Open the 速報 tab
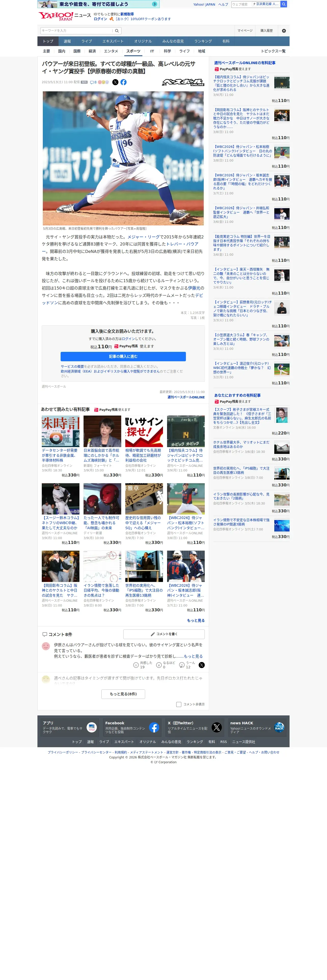 67,41
